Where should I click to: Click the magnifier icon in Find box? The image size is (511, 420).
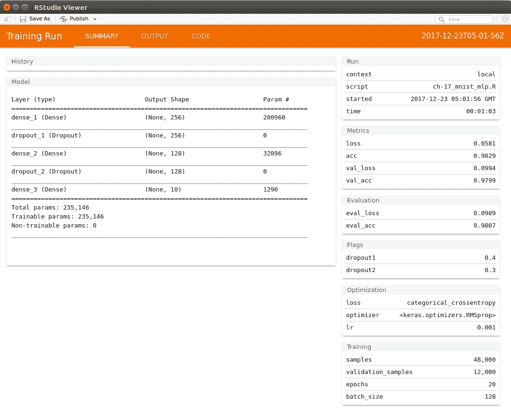point(441,19)
